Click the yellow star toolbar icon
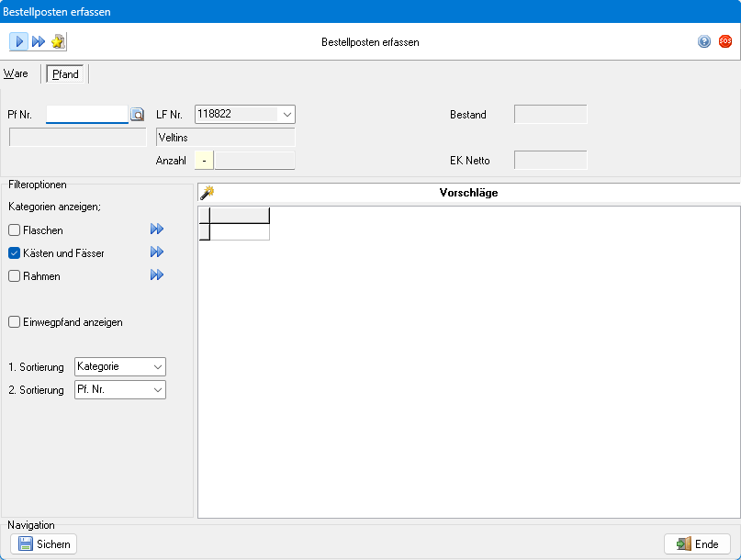Image resolution: width=741 pixels, height=560 pixels. (58, 41)
